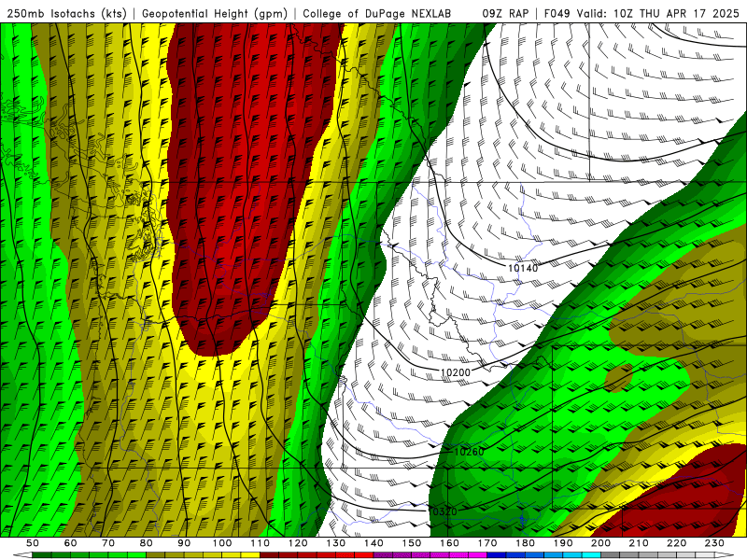Click the 160 knot value on color scale
This screenshot has height=560, width=747.
pyautogui.click(x=449, y=543)
